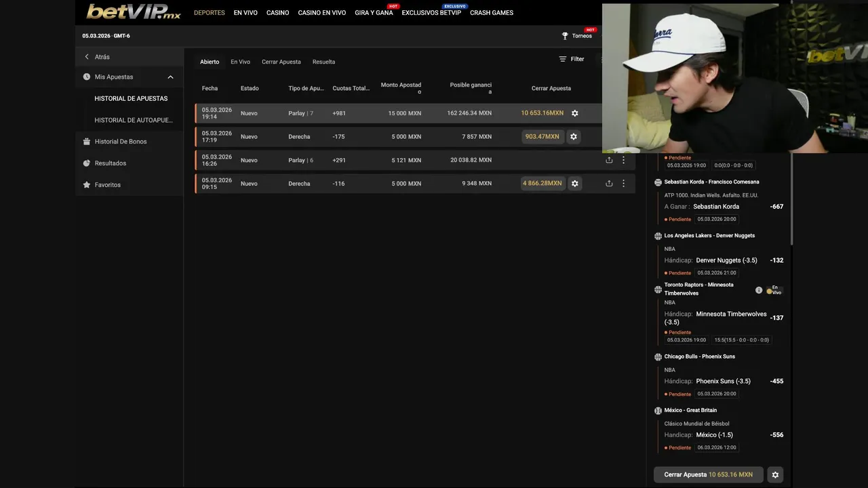Switch to the Abierto tab
The height and width of the screenshot is (488, 868).
click(x=210, y=62)
